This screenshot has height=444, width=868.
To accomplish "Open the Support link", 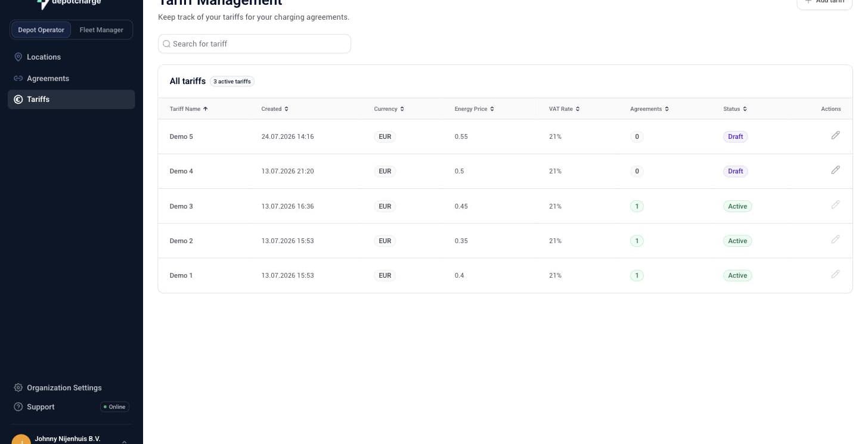I will click(x=41, y=406).
